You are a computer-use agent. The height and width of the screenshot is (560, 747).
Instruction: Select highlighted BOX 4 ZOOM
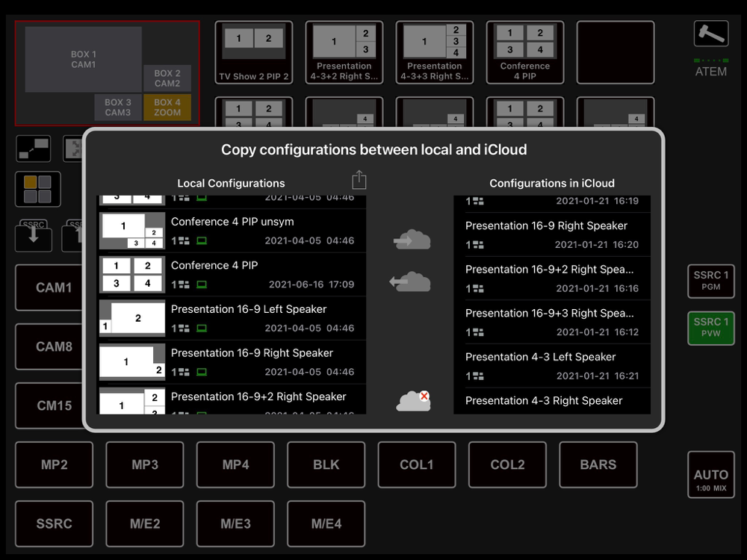click(x=167, y=108)
